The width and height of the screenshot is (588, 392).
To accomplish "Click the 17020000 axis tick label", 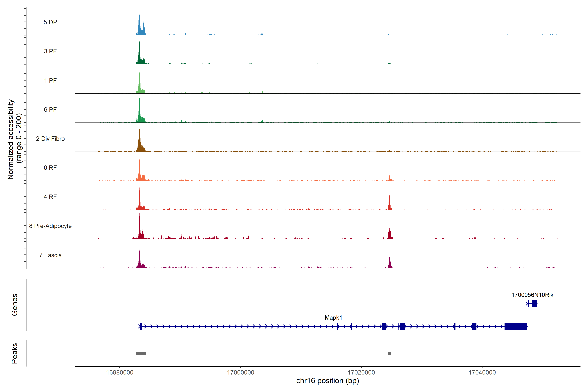I will click(x=361, y=372).
